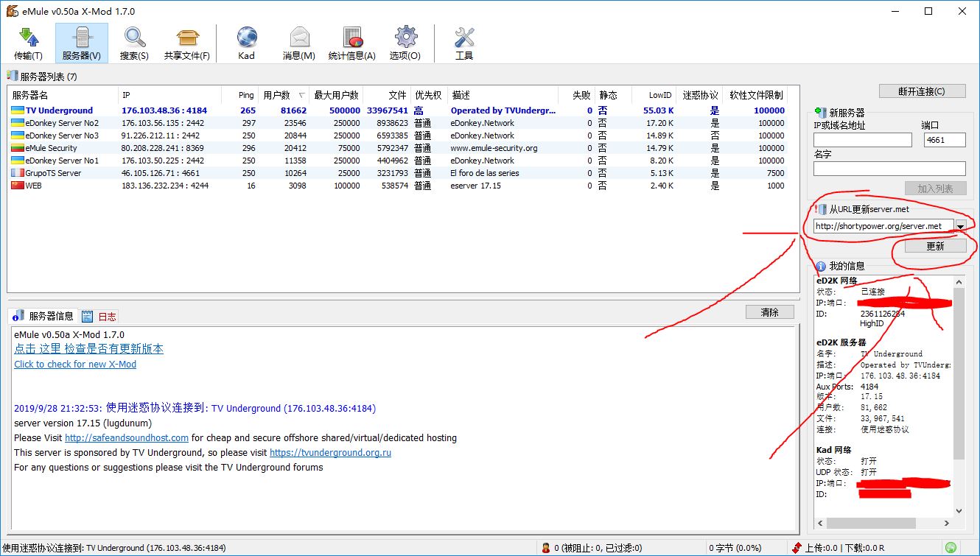Sort the server list by 描述 column
This screenshot has height=556, width=980.
504,95
